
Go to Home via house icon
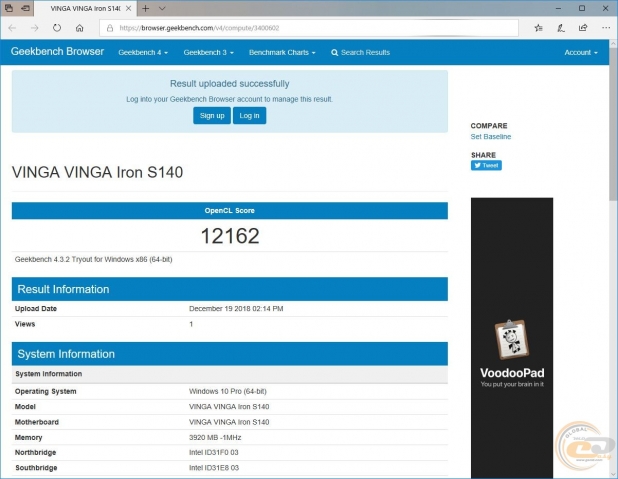(80, 28)
